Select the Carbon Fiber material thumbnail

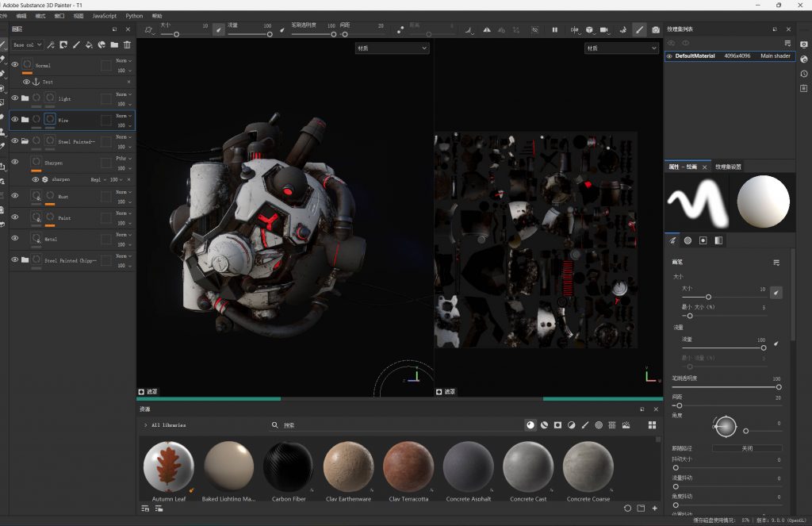point(288,466)
